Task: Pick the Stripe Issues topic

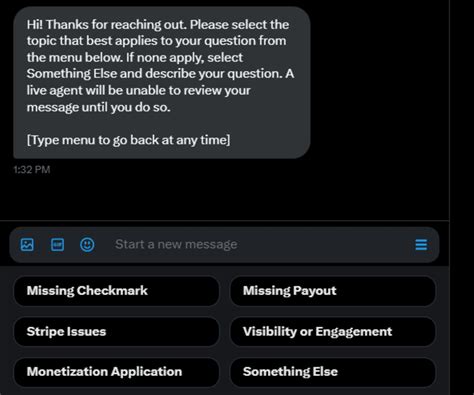Action: [x=116, y=331]
